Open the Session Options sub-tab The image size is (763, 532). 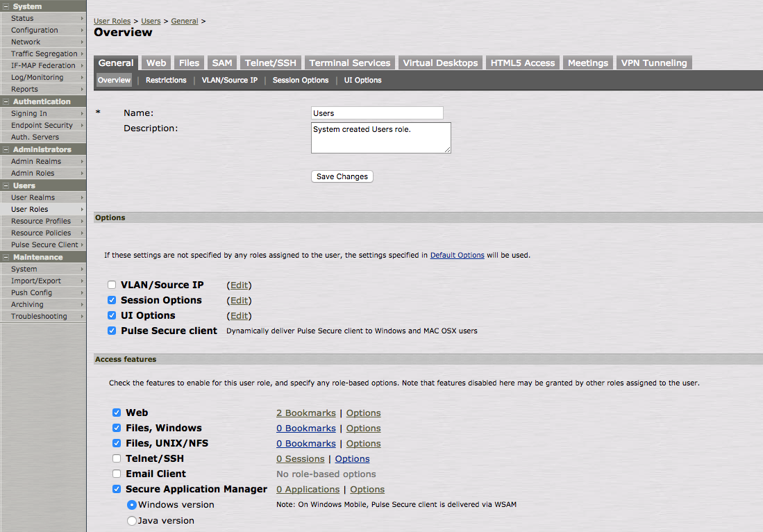pos(301,80)
